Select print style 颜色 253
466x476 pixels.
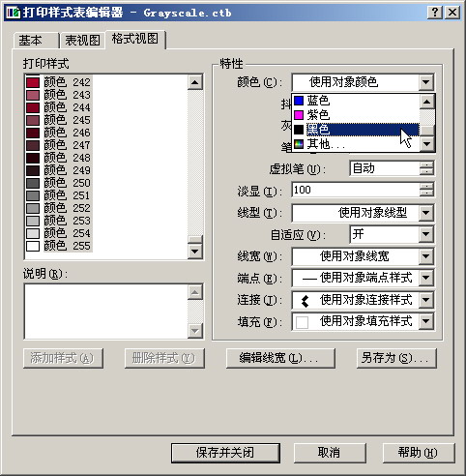click(59, 221)
